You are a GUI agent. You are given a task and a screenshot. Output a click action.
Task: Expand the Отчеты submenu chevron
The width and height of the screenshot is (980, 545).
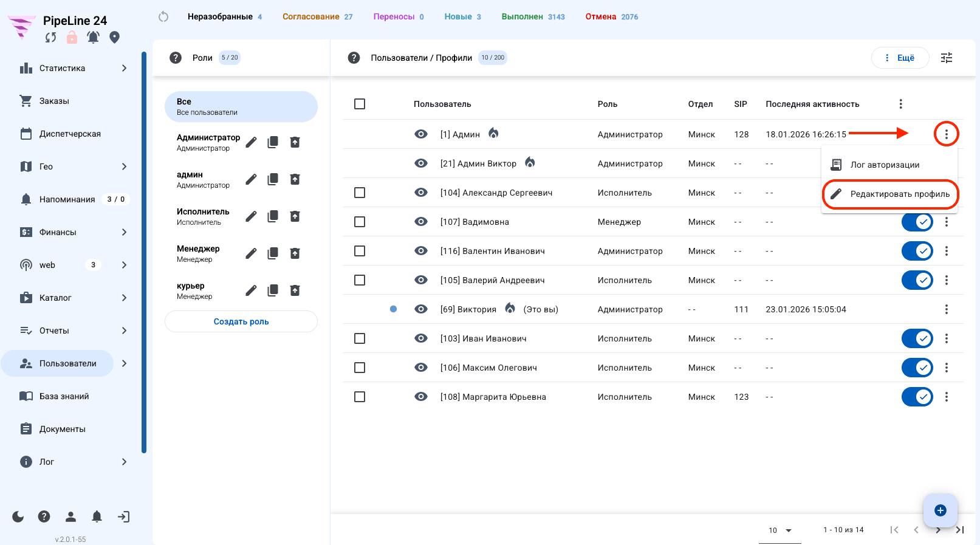click(124, 331)
